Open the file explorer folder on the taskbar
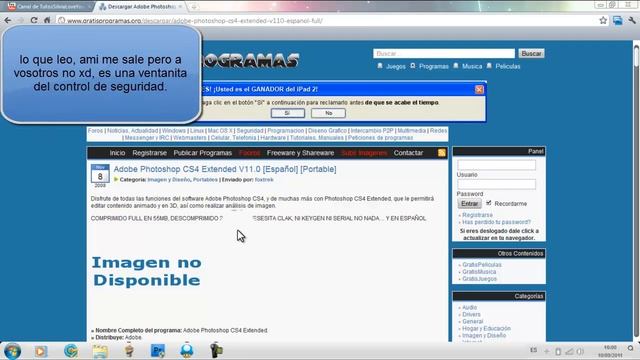The height and width of the screenshot is (360, 640). [x=100, y=351]
